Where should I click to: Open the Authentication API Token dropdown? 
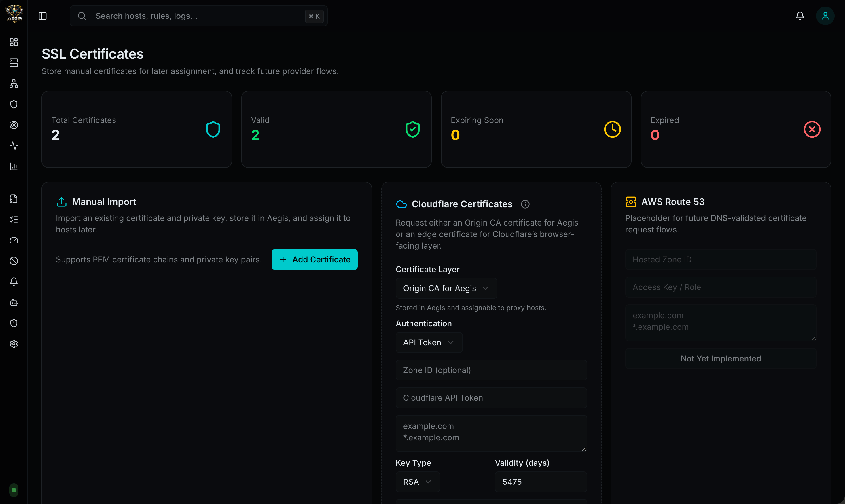(x=429, y=342)
